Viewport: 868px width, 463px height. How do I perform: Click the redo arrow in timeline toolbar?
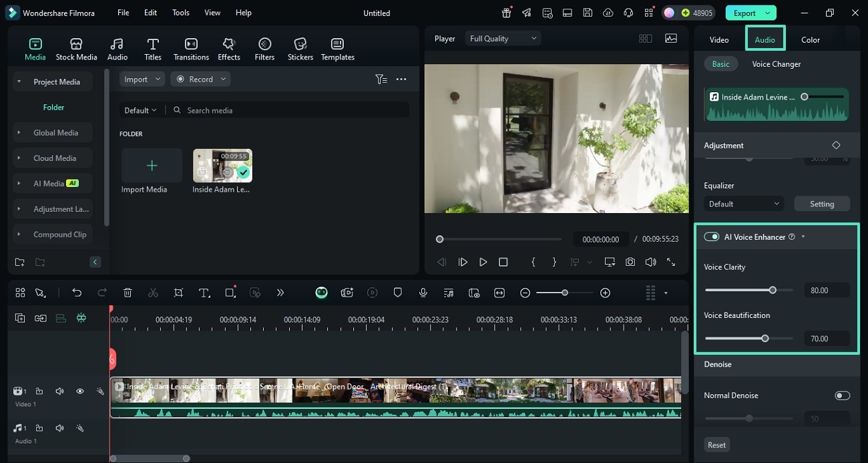pyautogui.click(x=102, y=293)
